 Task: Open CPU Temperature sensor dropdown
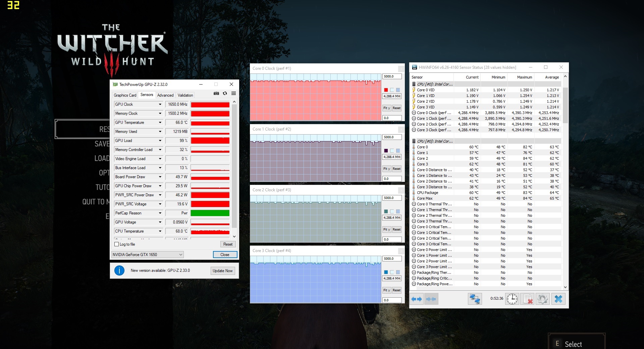point(160,231)
